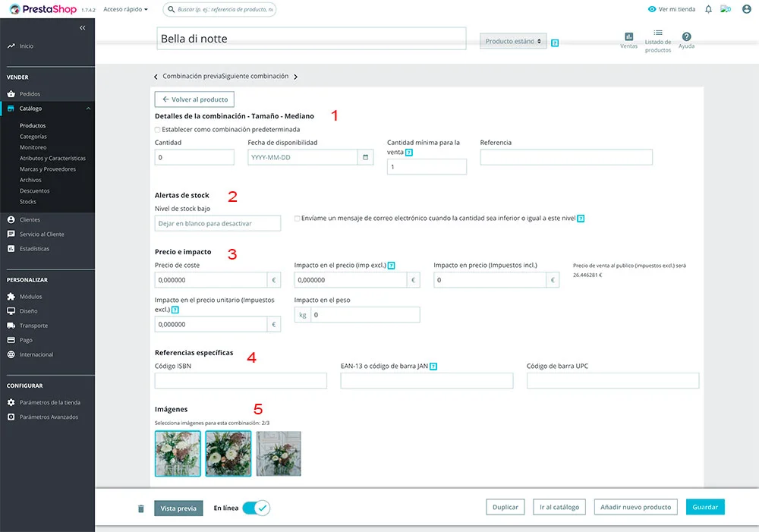Focus the Código de barra UPC field
The image size is (759, 532).
(613, 380)
